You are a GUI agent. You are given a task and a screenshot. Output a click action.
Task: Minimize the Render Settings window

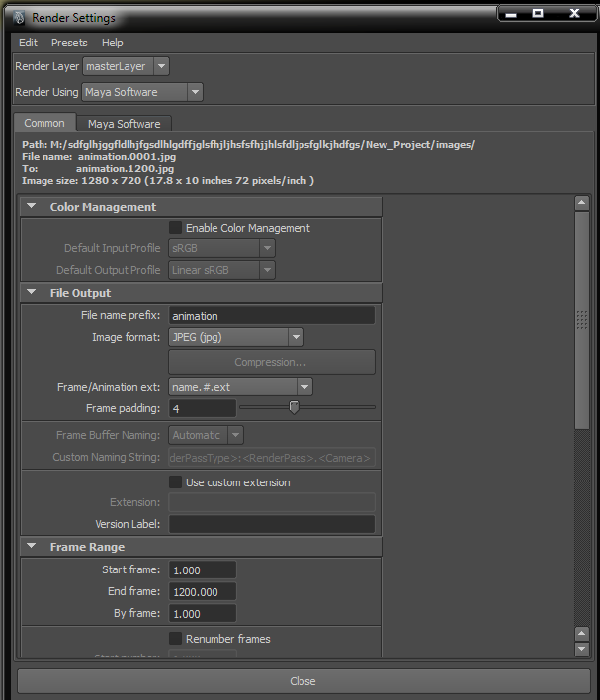pyautogui.click(x=512, y=14)
